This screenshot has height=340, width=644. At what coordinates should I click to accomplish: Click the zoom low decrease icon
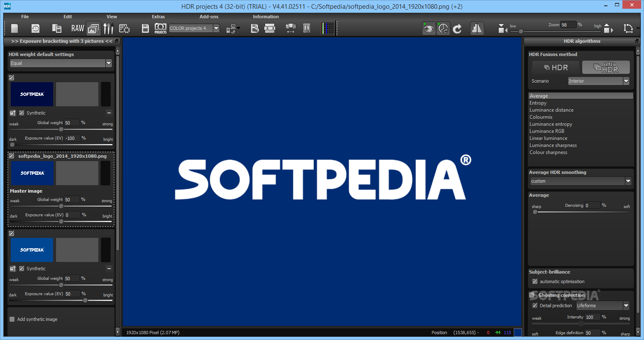pyautogui.click(x=503, y=29)
